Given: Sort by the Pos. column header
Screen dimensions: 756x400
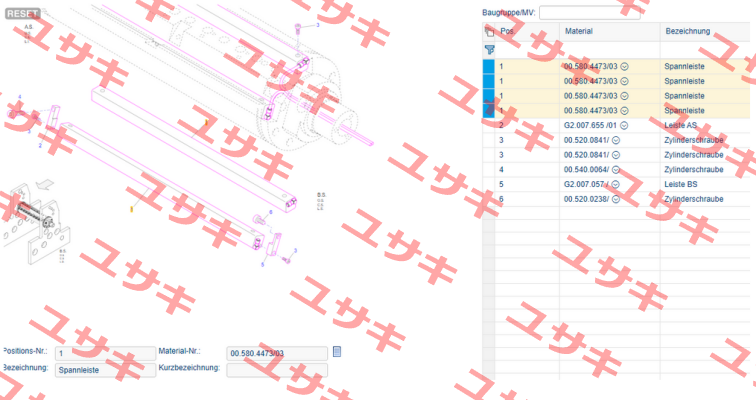Looking at the screenshot, I should coord(507,31).
